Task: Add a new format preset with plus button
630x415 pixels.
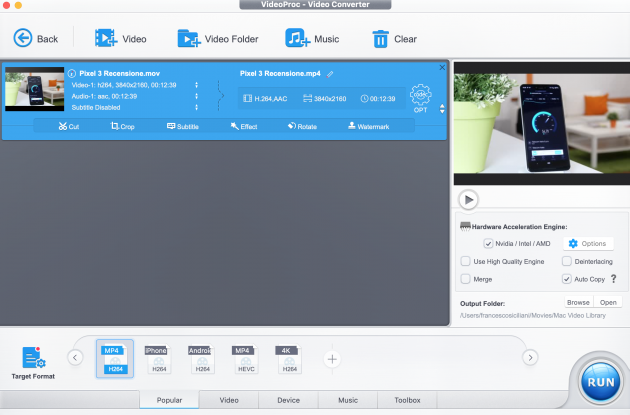Action: tap(332, 359)
